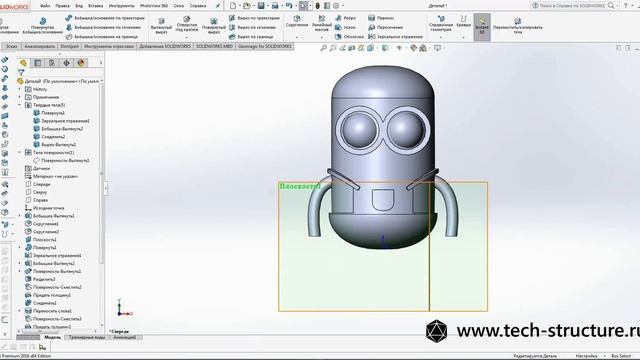Click the Оболочка shell tool

coord(349,37)
